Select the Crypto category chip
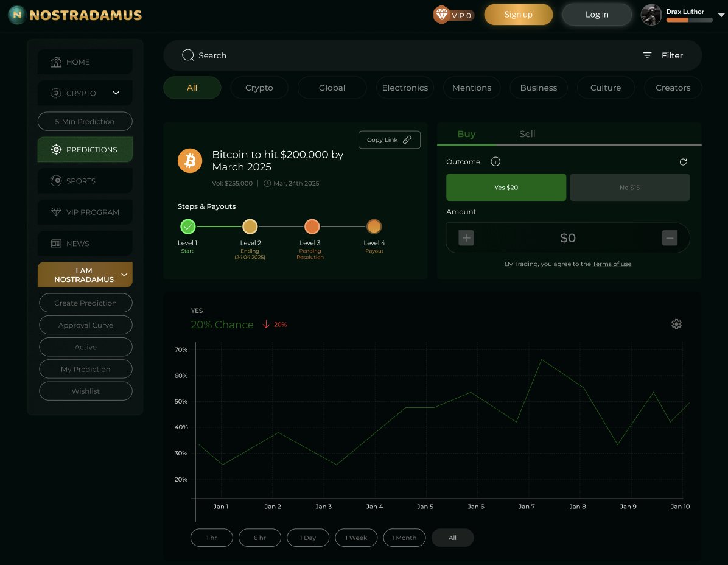728x565 pixels. (259, 88)
